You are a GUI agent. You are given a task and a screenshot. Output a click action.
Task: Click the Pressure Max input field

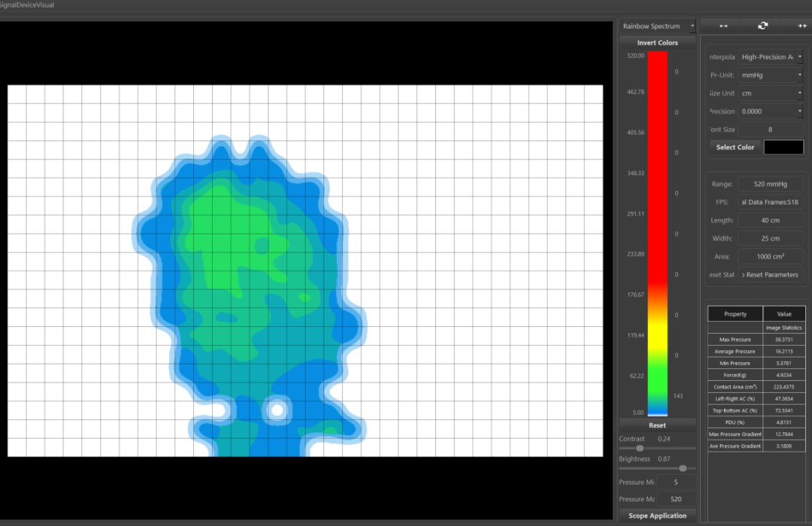[x=675, y=499]
